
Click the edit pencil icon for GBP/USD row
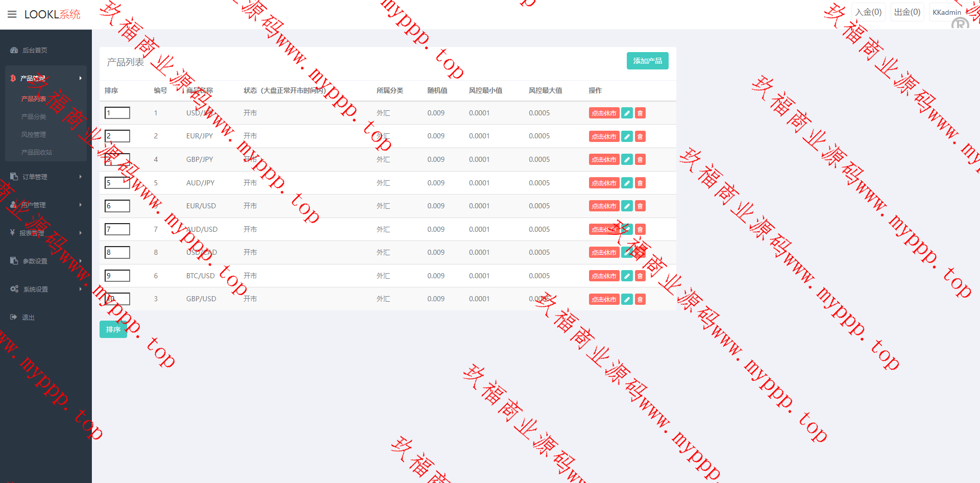[x=627, y=300]
